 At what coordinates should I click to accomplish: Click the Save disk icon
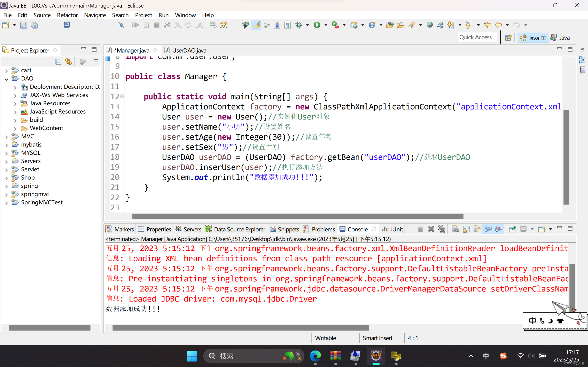click(23, 25)
